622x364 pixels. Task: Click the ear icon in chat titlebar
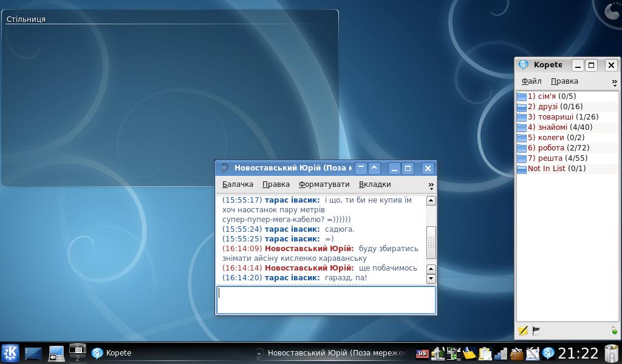225,168
